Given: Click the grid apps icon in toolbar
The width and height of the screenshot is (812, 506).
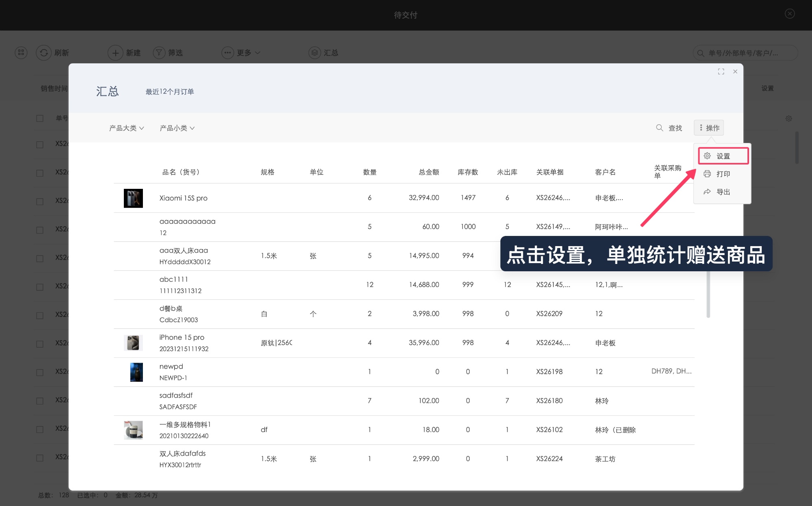Looking at the screenshot, I should 21,53.
